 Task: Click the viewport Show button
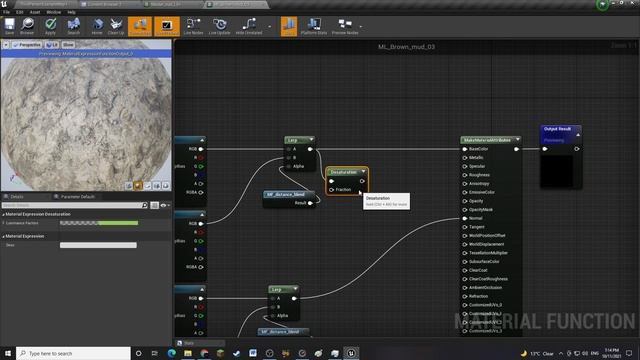pyautogui.click(x=68, y=45)
